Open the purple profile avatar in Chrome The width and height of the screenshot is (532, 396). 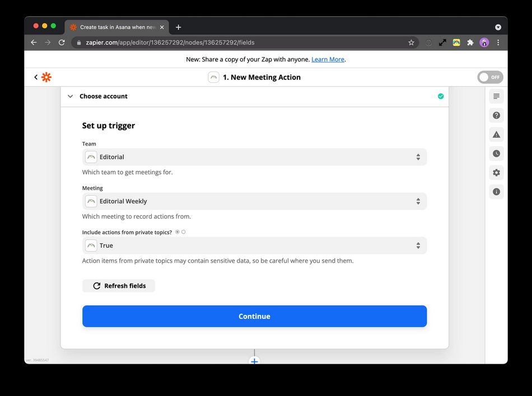click(484, 43)
